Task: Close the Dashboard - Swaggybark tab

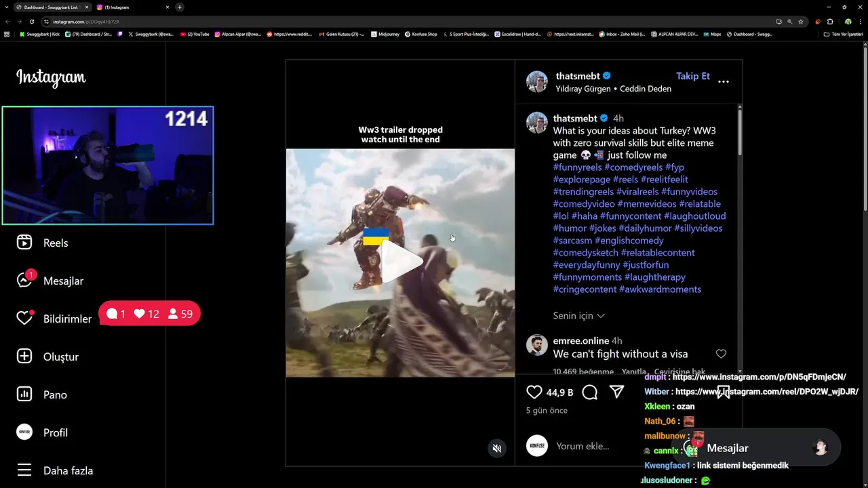Action: [87, 7]
